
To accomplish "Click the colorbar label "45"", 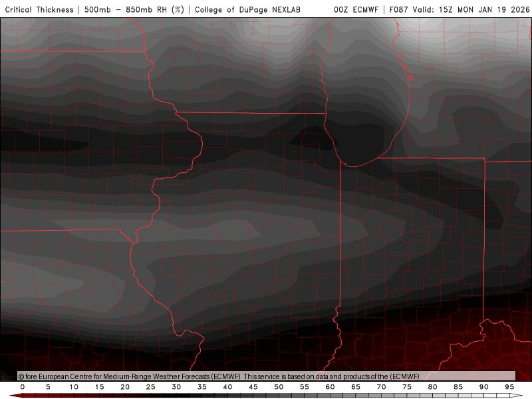I will pos(253,387).
